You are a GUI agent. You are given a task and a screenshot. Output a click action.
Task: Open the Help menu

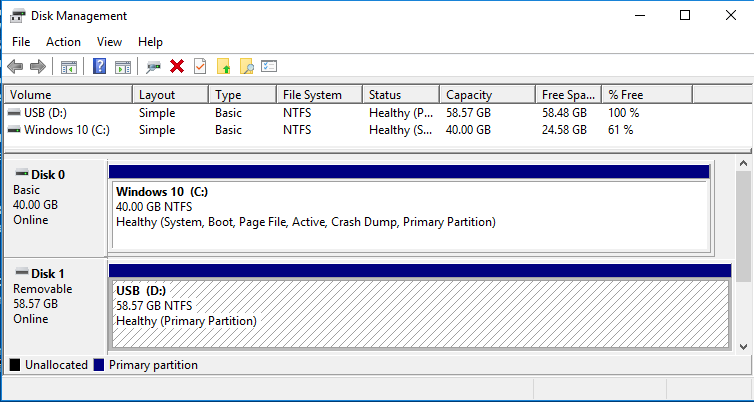(151, 42)
